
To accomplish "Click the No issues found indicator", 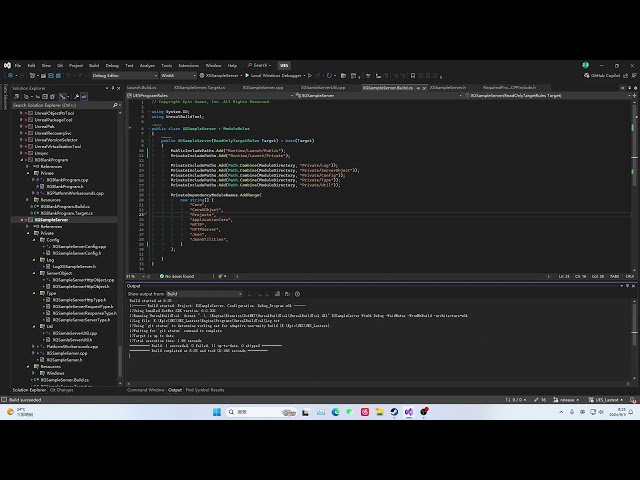I will 177,276.
